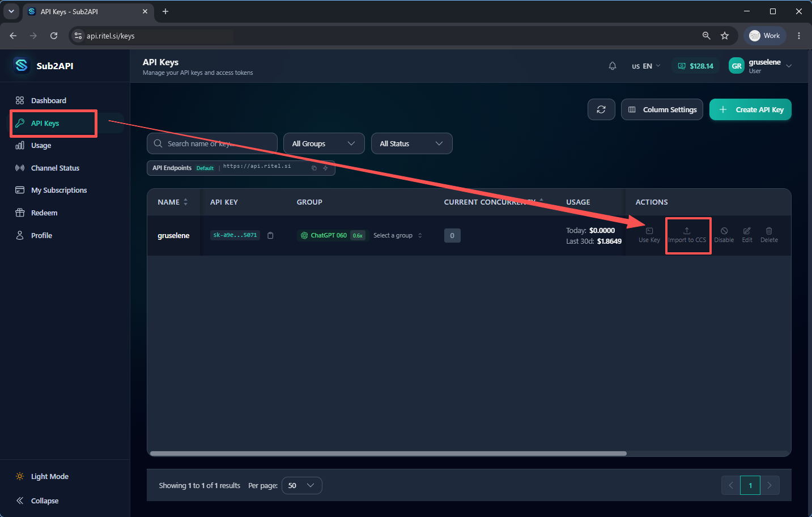Open the All Status filter dropdown
The image size is (812, 517).
click(x=412, y=143)
